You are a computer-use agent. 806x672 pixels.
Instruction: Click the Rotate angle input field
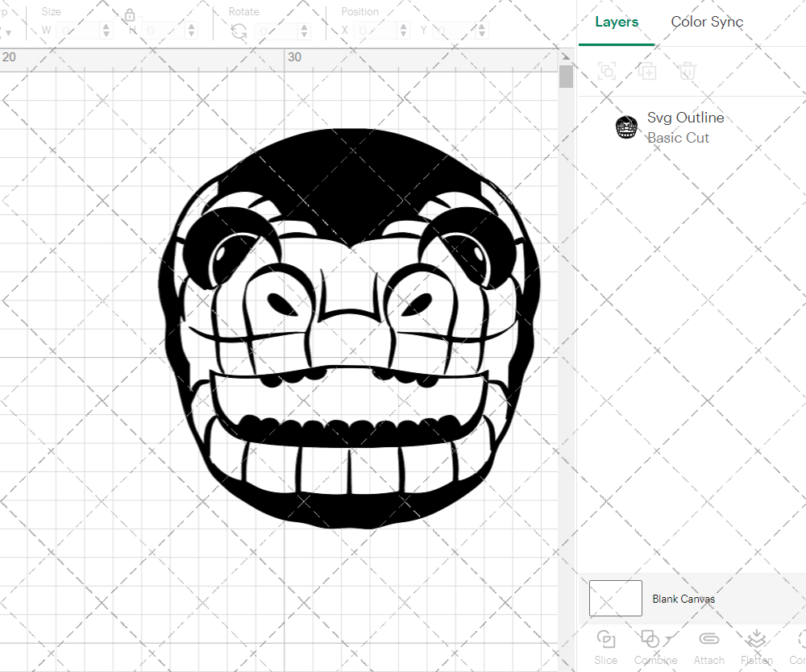pyautogui.click(x=276, y=31)
